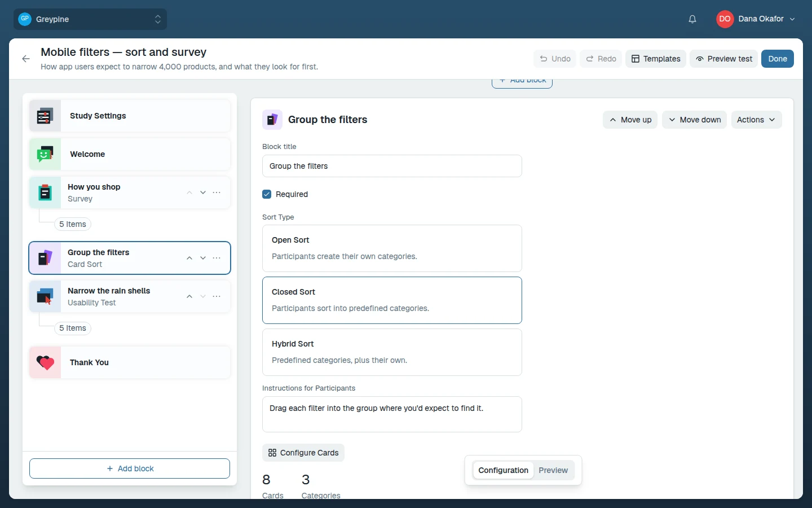Select the Thank You block
The width and height of the screenshot is (812, 508).
point(130,362)
